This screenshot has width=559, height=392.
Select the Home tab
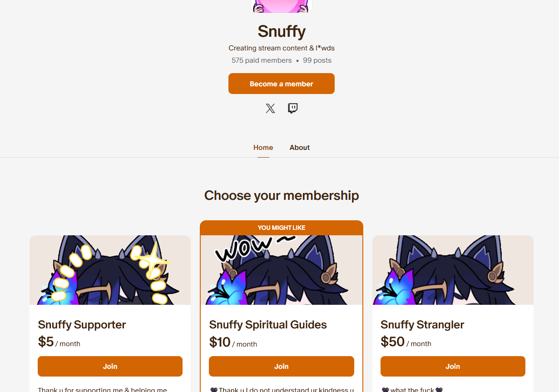click(263, 148)
